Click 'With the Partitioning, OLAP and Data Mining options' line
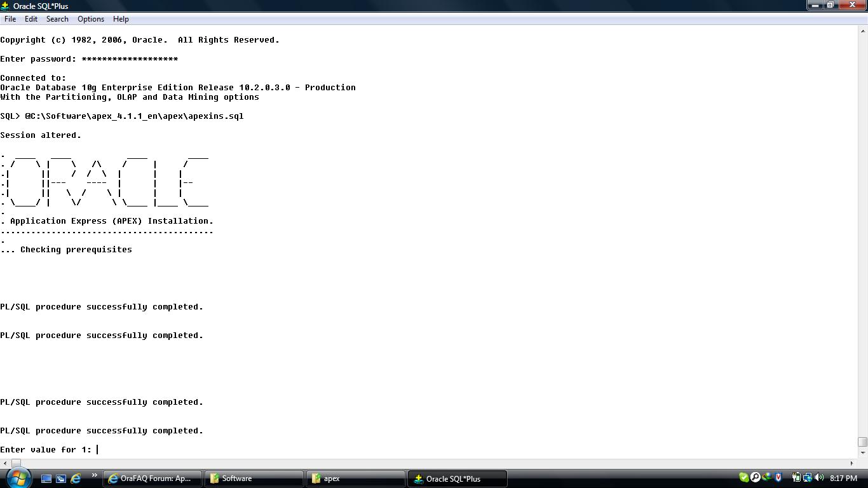Image resolution: width=868 pixels, height=488 pixels. pos(130,97)
